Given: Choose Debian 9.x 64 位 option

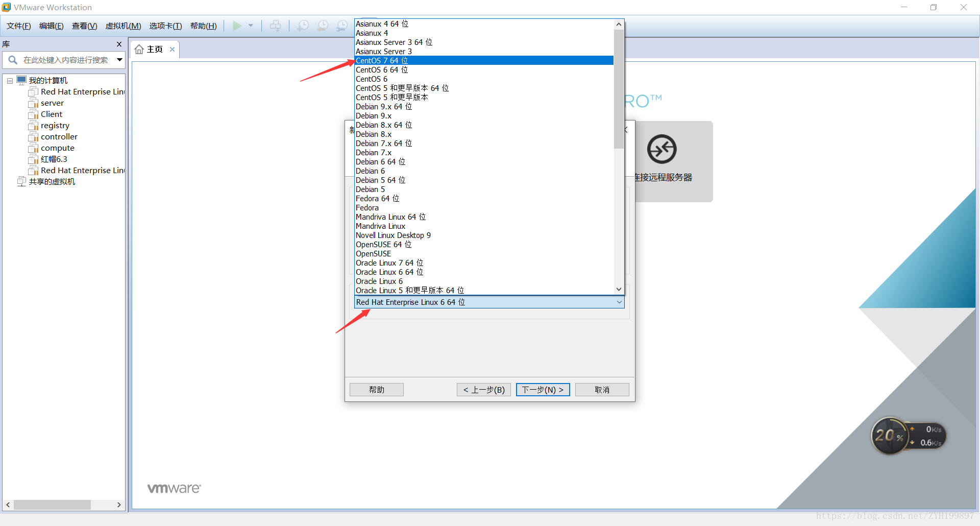Looking at the screenshot, I should point(484,107).
